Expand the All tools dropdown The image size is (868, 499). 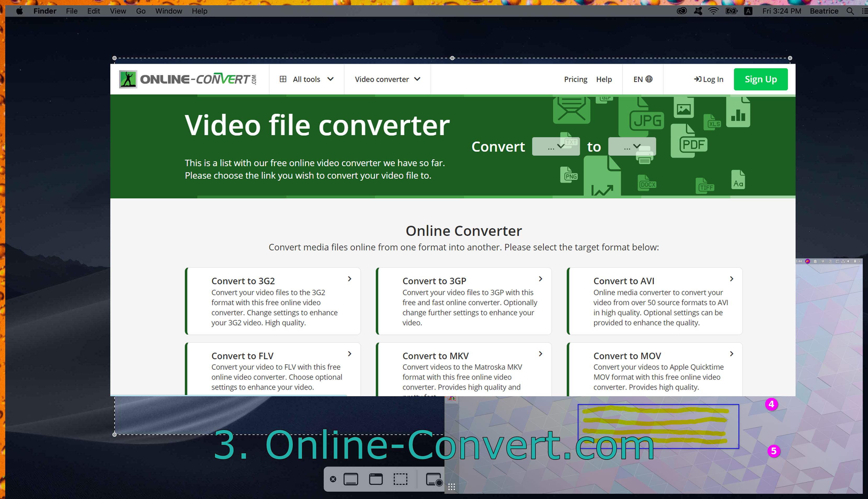[307, 79]
